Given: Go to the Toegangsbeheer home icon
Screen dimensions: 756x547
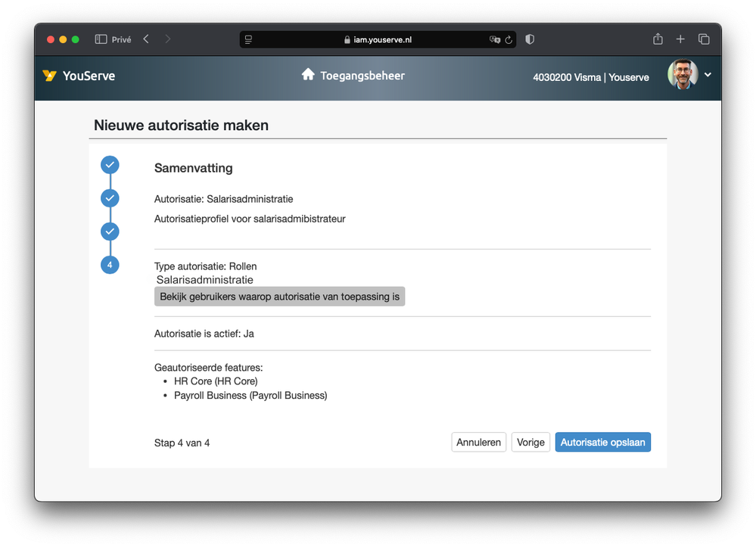Looking at the screenshot, I should [308, 75].
